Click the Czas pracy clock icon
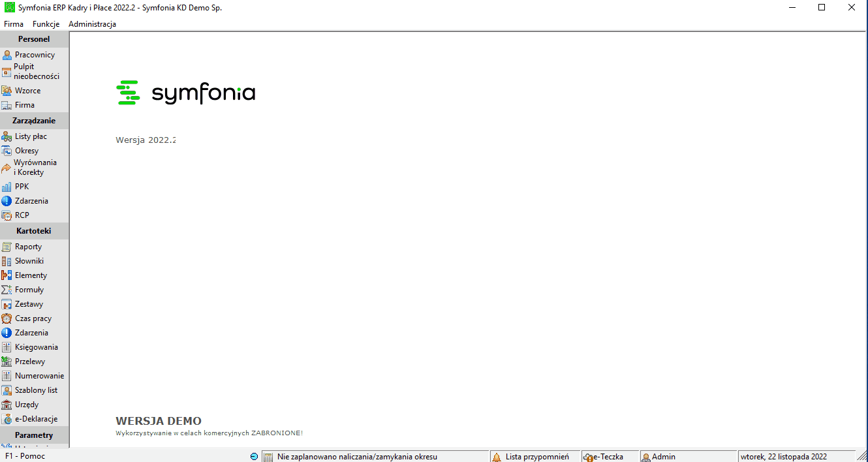The image size is (868, 462). [x=7, y=318]
